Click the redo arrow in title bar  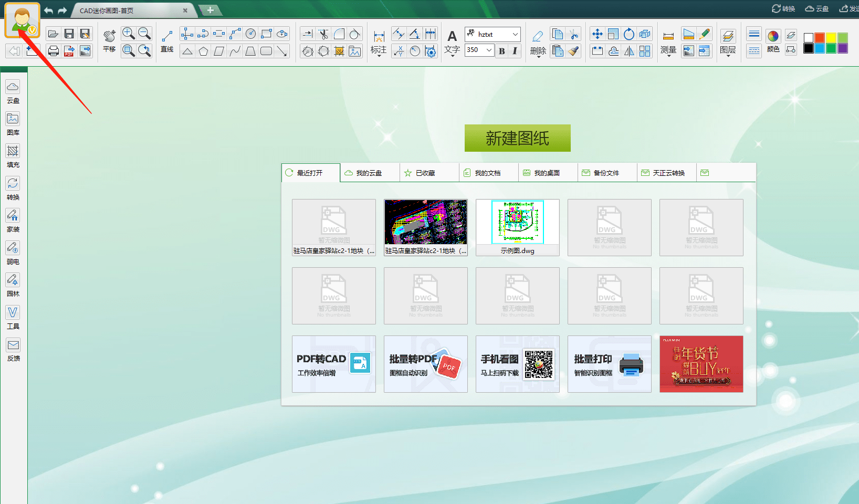tap(62, 10)
